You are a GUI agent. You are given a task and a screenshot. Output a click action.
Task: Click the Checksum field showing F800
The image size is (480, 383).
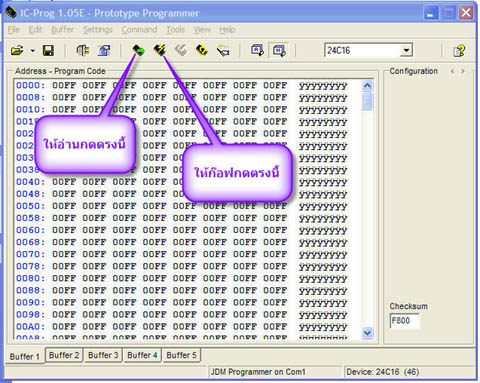pyautogui.click(x=404, y=321)
